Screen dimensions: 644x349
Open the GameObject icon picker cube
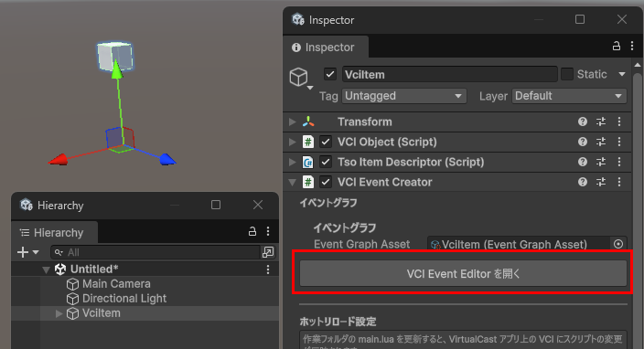(x=298, y=77)
